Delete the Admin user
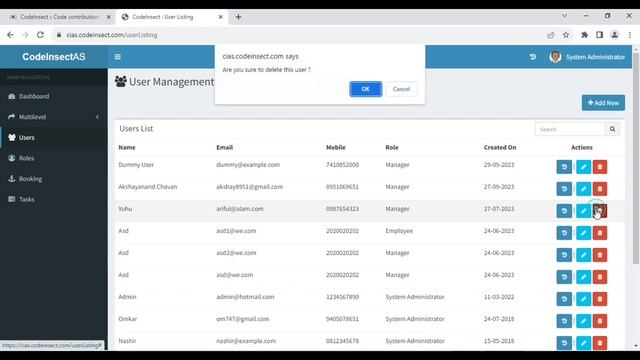The image size is (640, 360). pyautogui.click(x=600, y=299)
